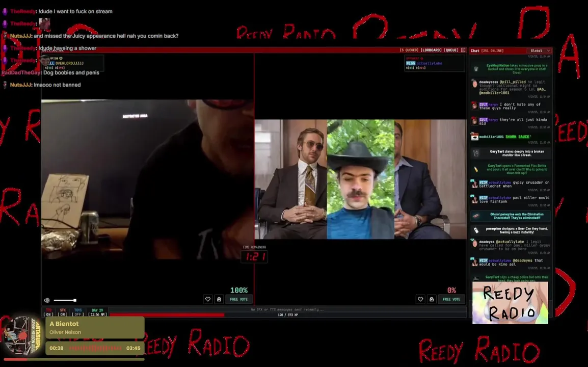Click the bottle icon on the Fermented Piss event
Screen dimensions: 588x367
[476, 169]
